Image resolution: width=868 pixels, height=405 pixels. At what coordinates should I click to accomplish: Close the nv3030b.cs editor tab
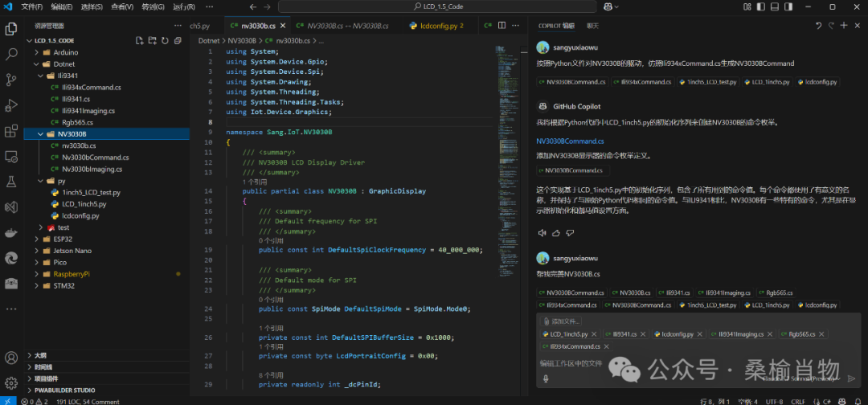tap(283, 26)
